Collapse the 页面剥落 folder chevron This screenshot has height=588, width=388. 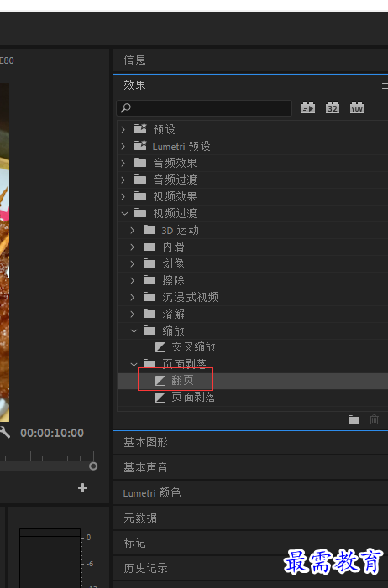click(x=134, y=364)
